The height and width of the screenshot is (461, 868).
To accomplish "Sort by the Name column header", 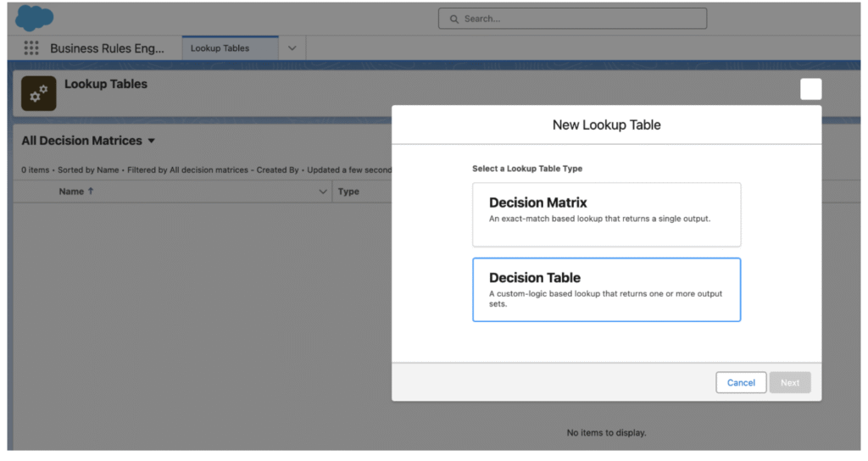I will tap(71, 192).
